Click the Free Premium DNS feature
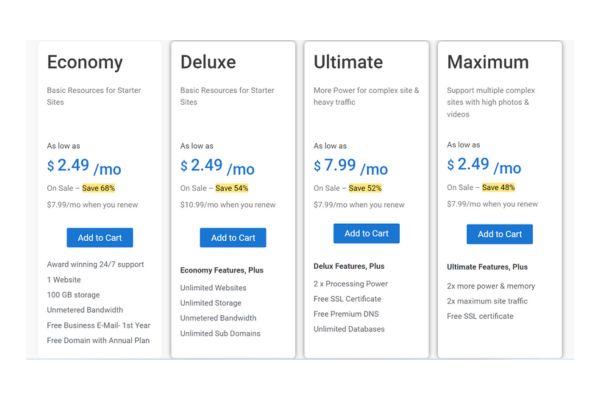Screen dimensions: 600x400 [346, 314]
